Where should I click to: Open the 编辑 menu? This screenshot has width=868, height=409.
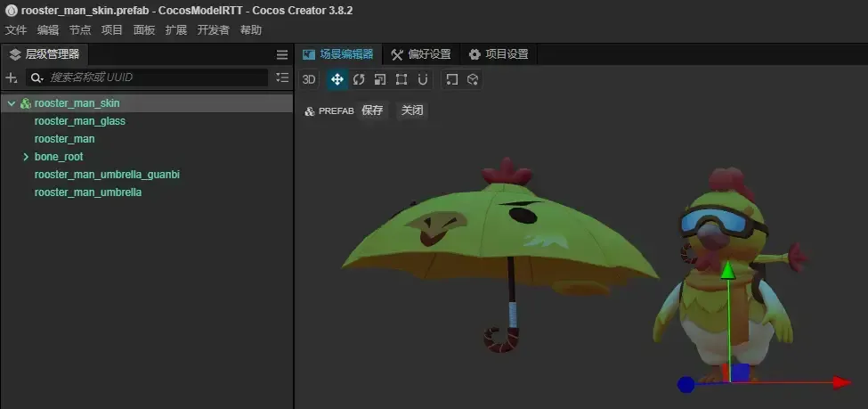[48, 30]
